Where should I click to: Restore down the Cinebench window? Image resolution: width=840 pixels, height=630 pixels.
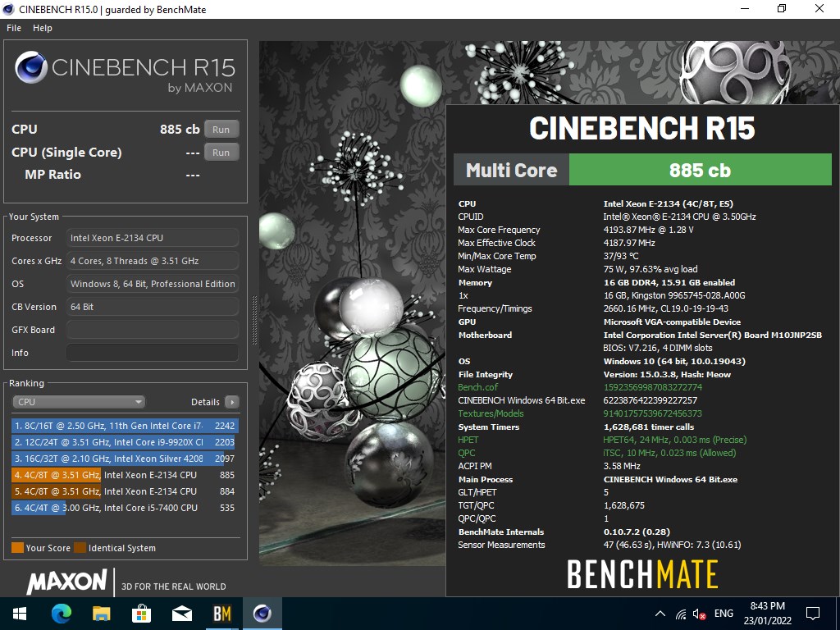782,8
